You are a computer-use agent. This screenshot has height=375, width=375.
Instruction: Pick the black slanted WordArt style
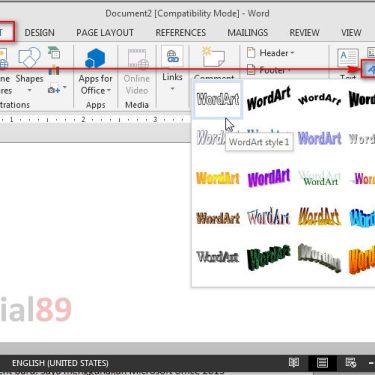pos(269,98)
